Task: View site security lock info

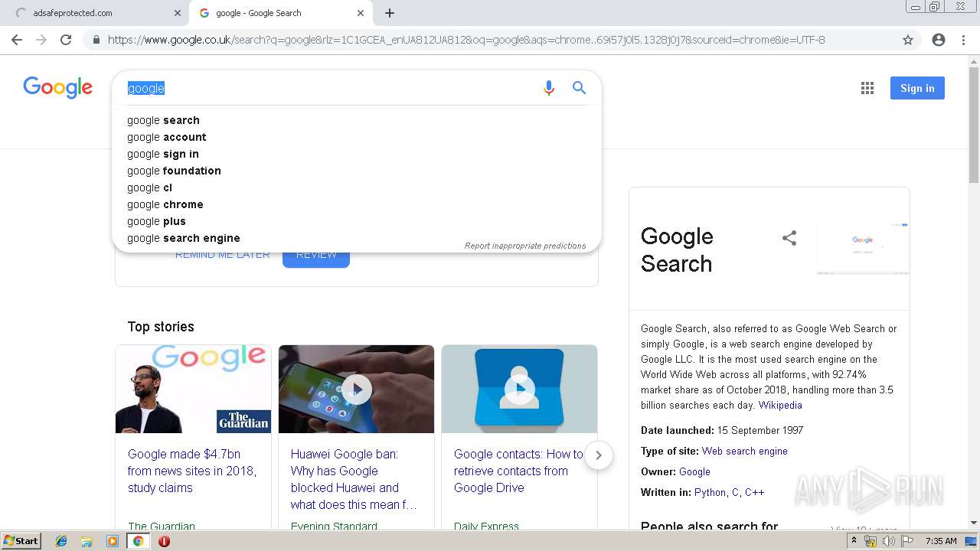Action: [96, 40]
